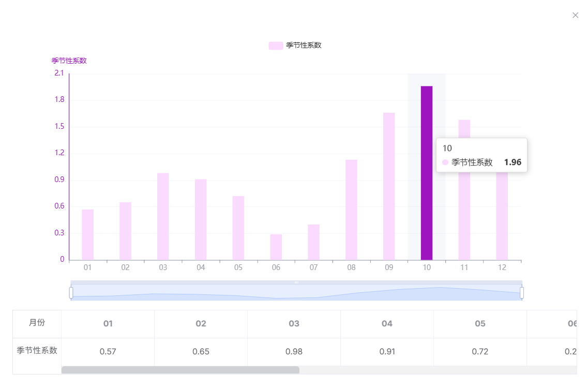Select the 03 month column header
Viewport: 588px width, 388px height.
click(294, 324)
